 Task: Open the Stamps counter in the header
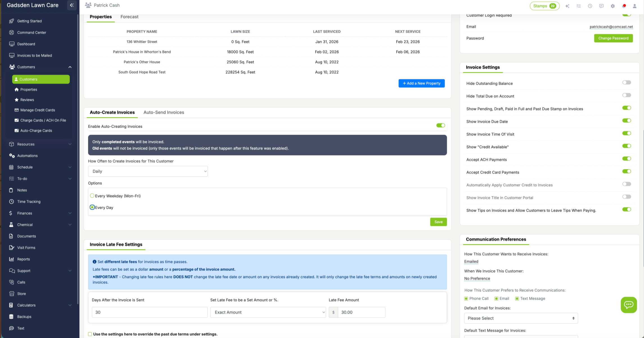[x=544, y=6]
